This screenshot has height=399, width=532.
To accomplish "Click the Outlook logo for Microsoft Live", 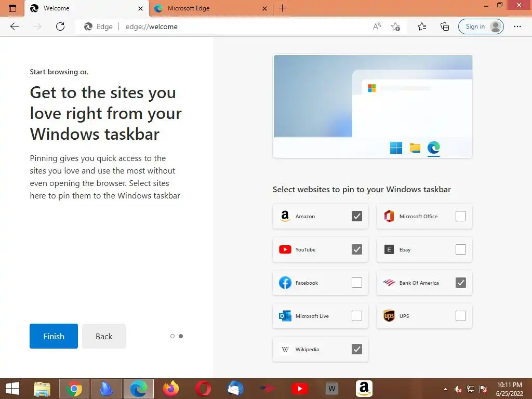I will click(285, 316).
